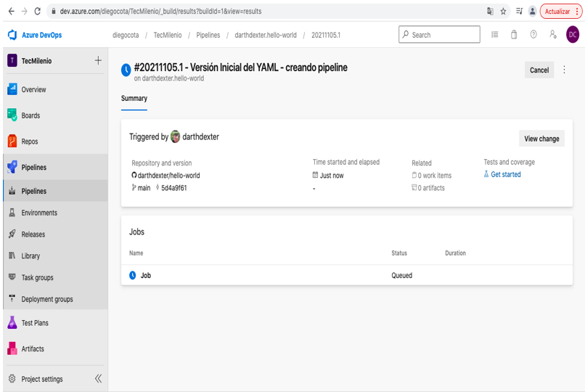Click Get started tests link

point(506,174)
